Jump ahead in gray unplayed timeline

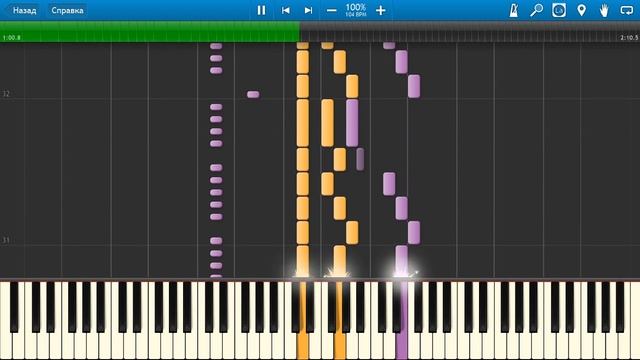click(469, 31)
